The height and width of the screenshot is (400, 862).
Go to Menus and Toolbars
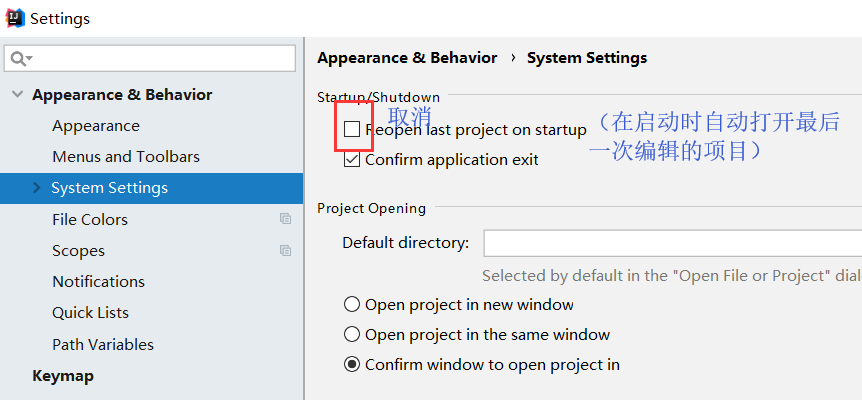(x=126, y=157)
